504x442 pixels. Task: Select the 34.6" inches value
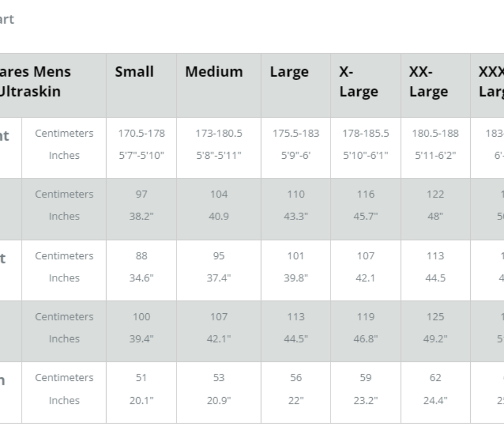click(x=141, y=278)
